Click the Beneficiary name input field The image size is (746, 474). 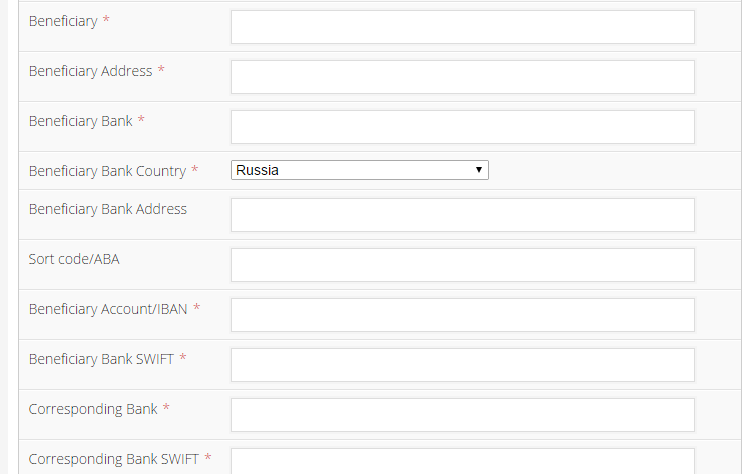(x=462, y=27)
